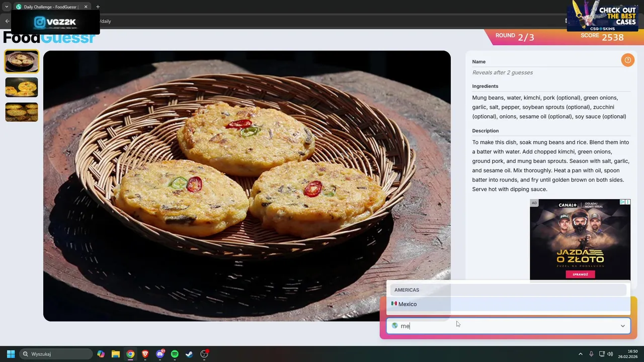Click the Ingredients heading

[485, 86]
